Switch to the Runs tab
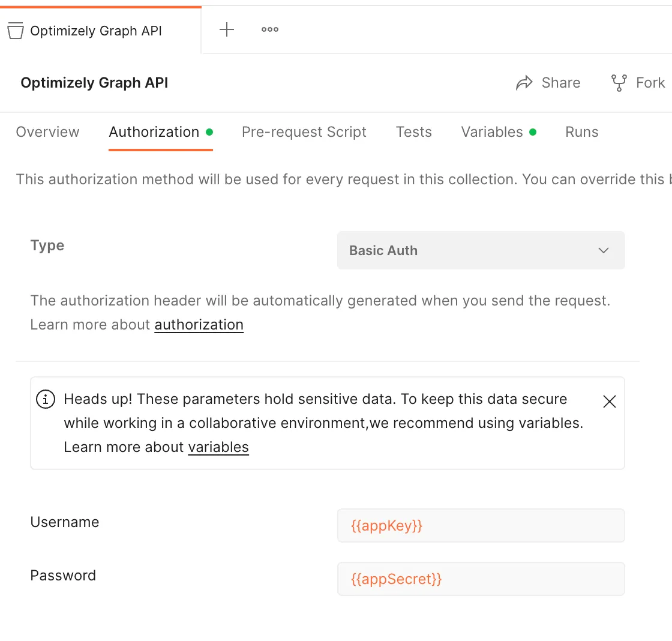The width and height of the screenshot is (672, 641). (x=581, y=132)
